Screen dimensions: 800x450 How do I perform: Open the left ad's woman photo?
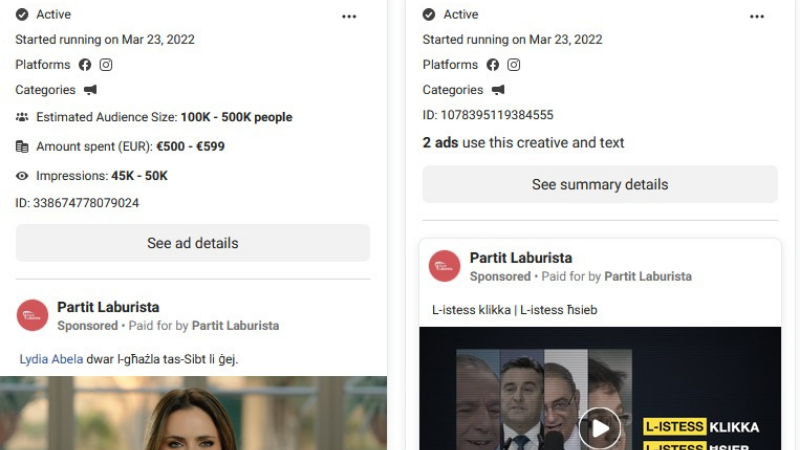point(193,414)
